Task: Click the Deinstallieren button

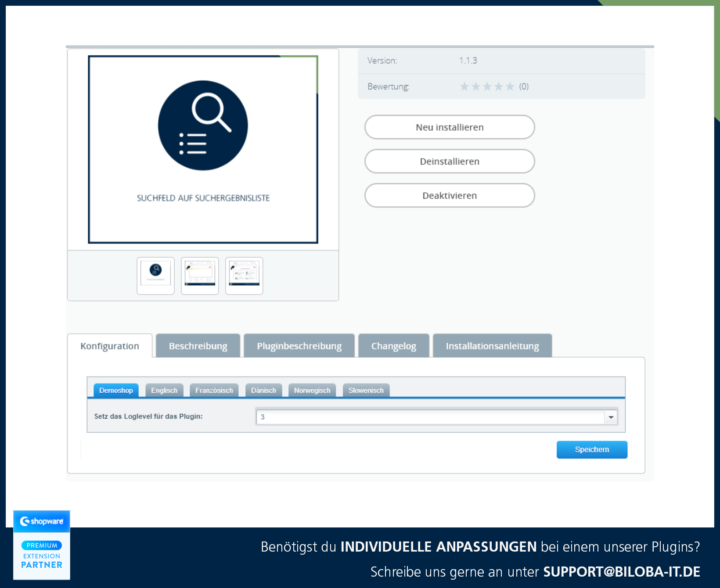Action: [450, 161]
